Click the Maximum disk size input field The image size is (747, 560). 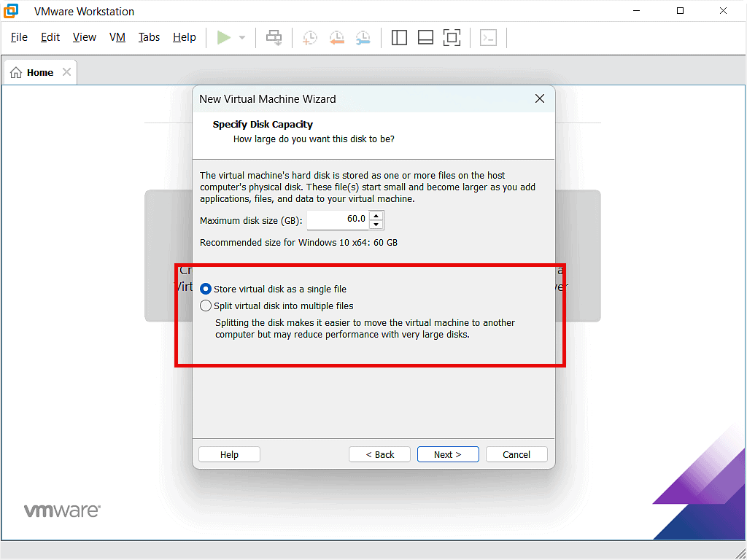pyautogui.click(x=338, y=219)
